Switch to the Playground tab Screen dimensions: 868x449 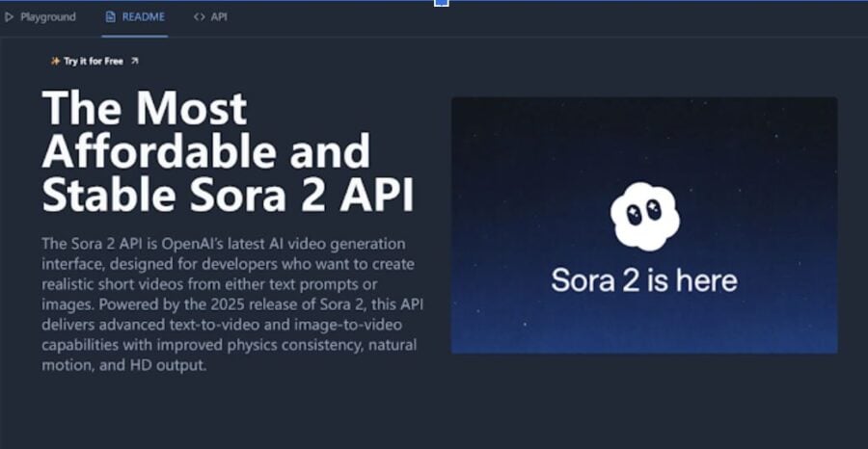tap(47, 16)
